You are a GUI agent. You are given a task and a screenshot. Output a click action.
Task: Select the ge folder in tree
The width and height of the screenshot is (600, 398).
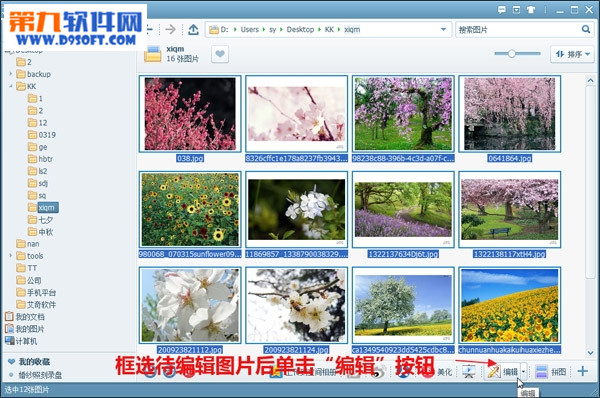[x=38, y=147]
